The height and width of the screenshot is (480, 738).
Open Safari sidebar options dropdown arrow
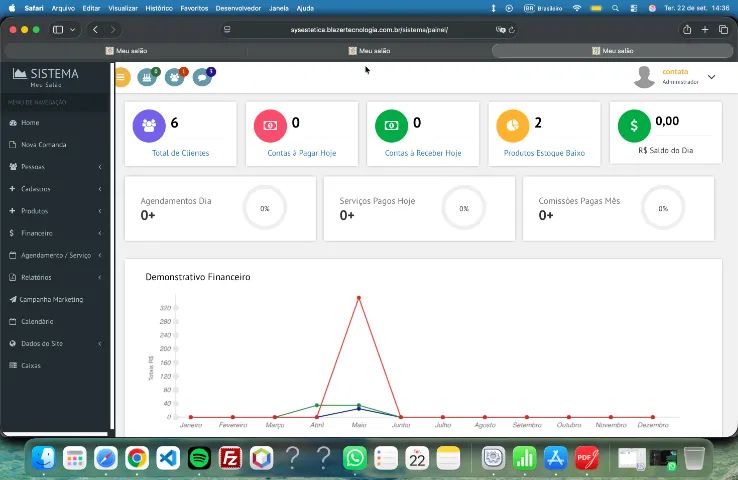(72, 30)
